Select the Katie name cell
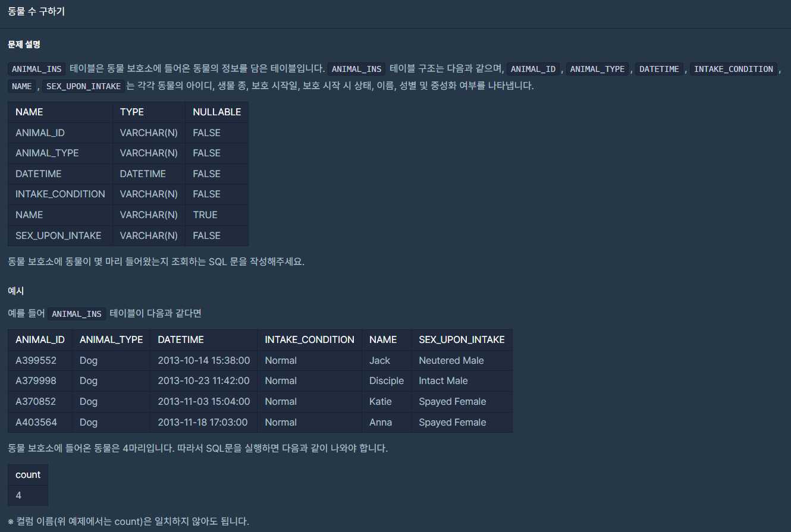791x532 pixels. click(380, 401)
